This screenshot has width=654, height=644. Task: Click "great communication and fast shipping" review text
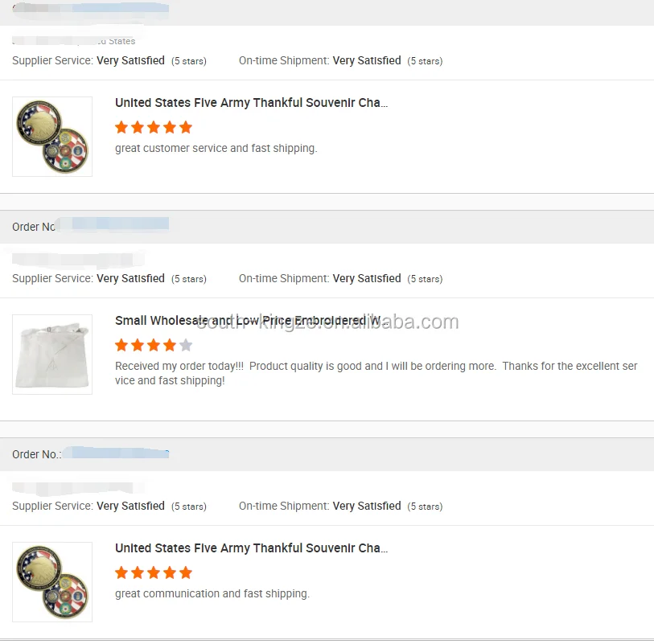pos(212,593)
